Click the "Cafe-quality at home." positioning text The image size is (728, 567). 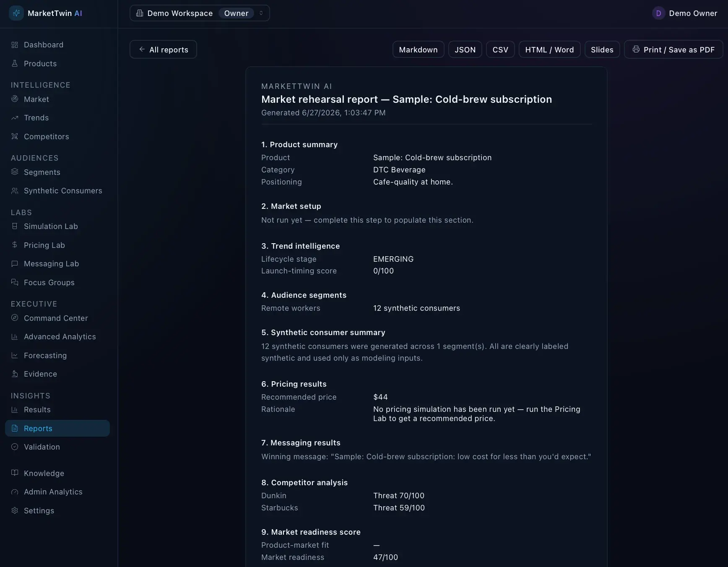tap(413, 182)
